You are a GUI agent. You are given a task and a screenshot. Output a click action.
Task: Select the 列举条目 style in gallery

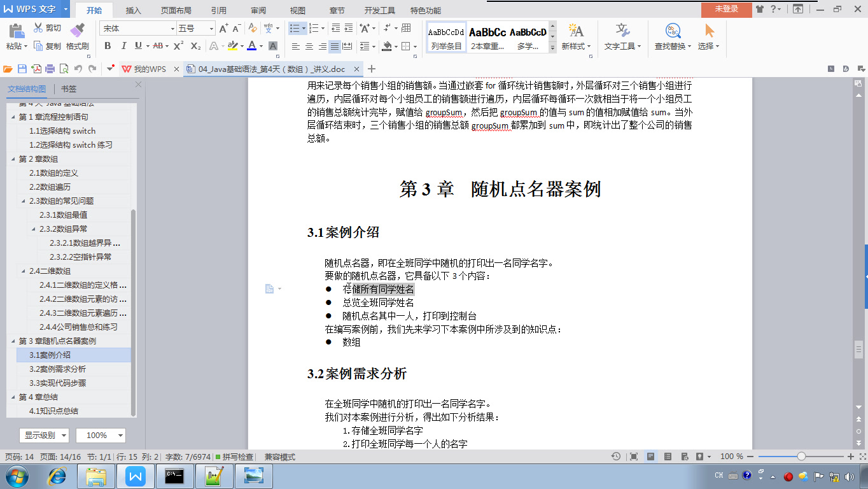(x=446, y=37)
